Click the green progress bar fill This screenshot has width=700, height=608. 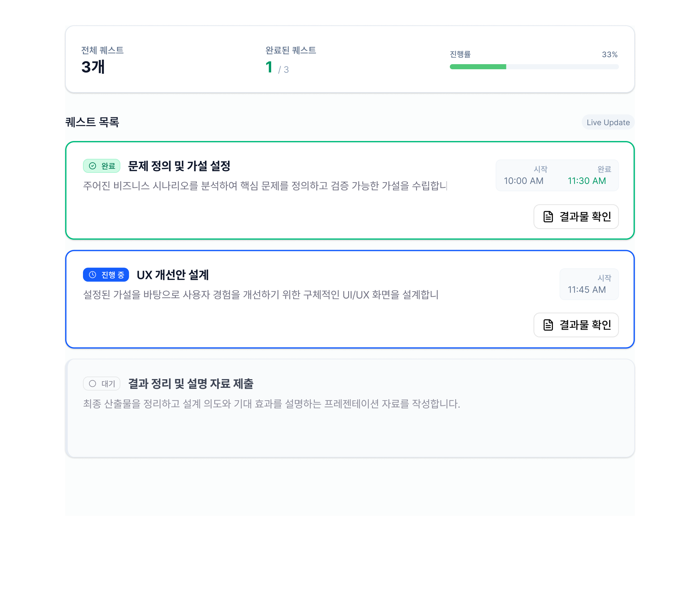click(x=478, y=67)
